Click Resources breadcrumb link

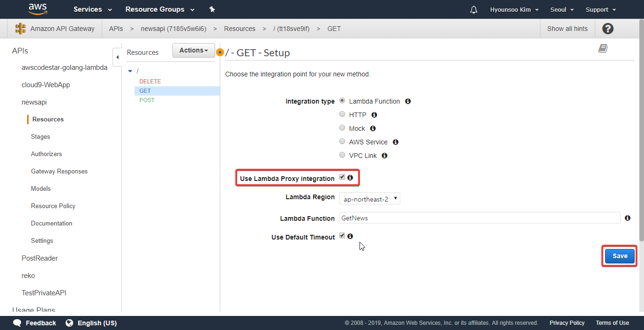pos(240,29)
